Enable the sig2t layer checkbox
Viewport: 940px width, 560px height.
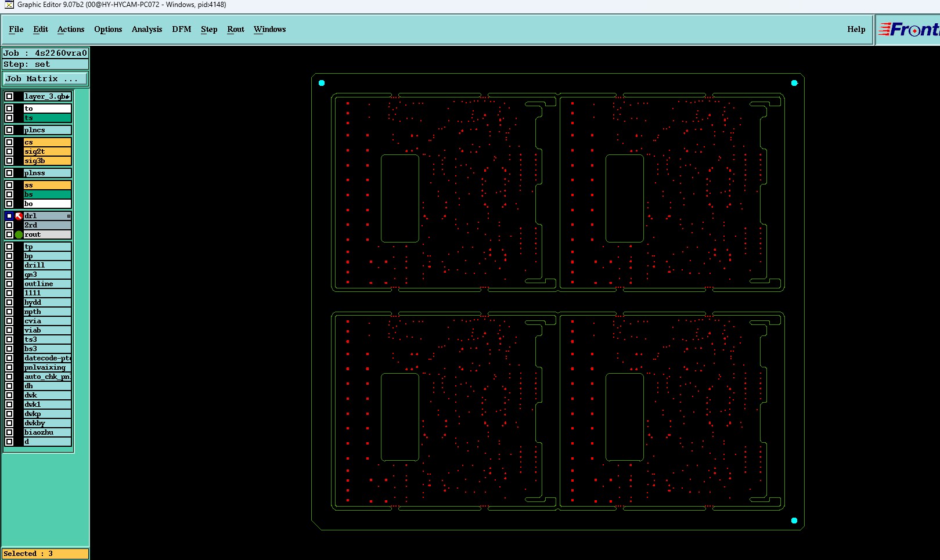coord(9,151)
